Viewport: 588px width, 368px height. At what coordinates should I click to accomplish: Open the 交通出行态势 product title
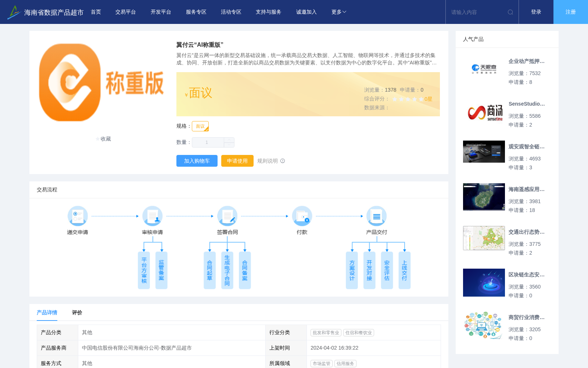(x=527, y=232)
